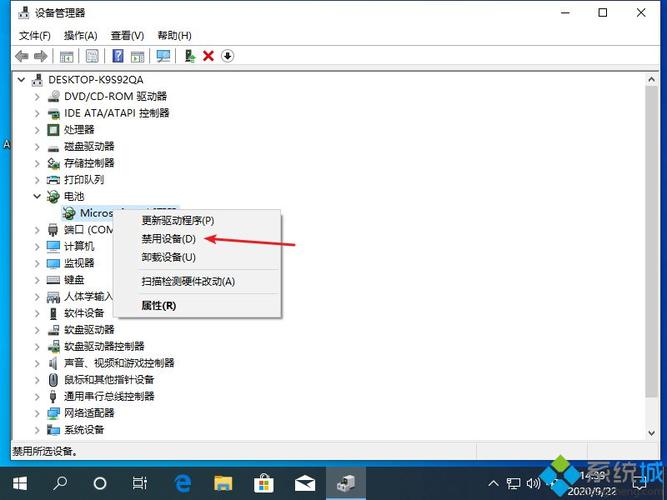
Task: Click the red X uninstall device icon
Action: coord(208,56)
